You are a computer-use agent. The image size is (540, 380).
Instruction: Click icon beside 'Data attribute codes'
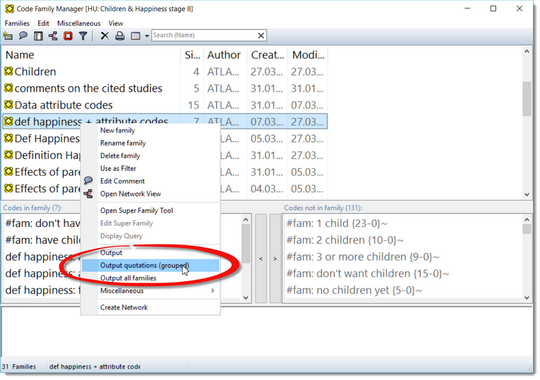9,105
